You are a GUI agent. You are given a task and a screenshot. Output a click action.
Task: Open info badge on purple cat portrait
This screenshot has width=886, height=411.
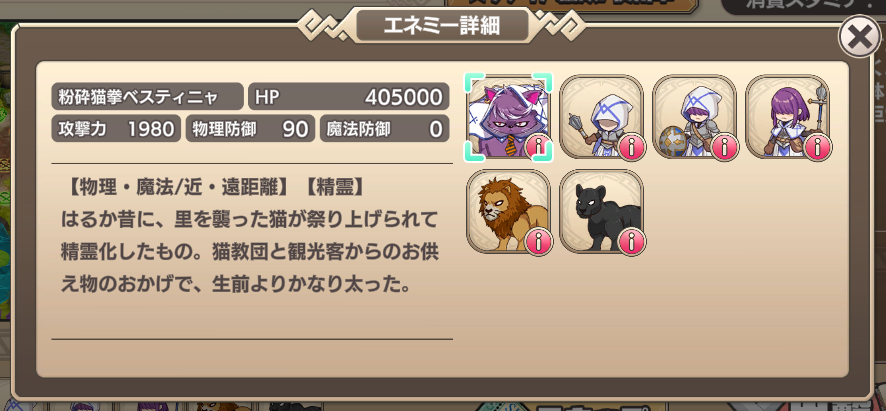click(538, 148)
